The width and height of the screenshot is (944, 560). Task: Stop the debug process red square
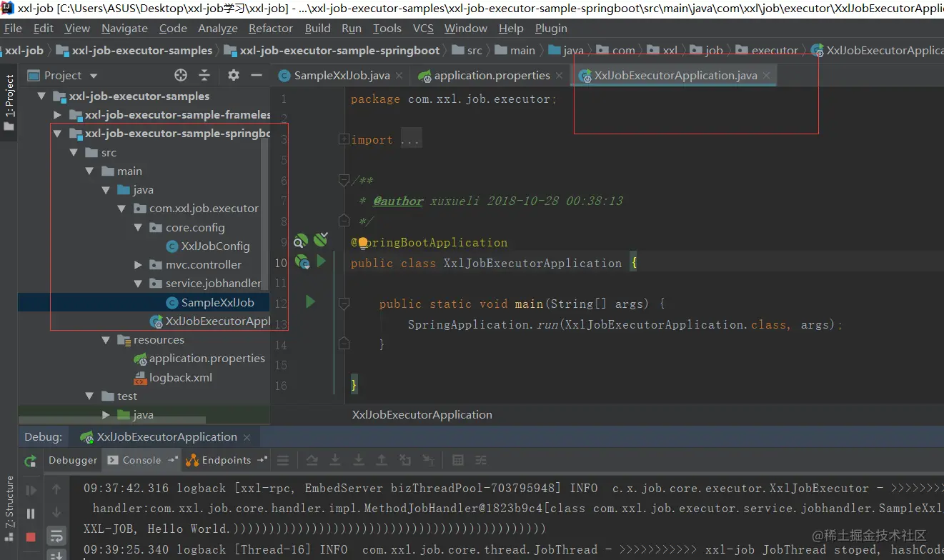click(x=31, y=536)
